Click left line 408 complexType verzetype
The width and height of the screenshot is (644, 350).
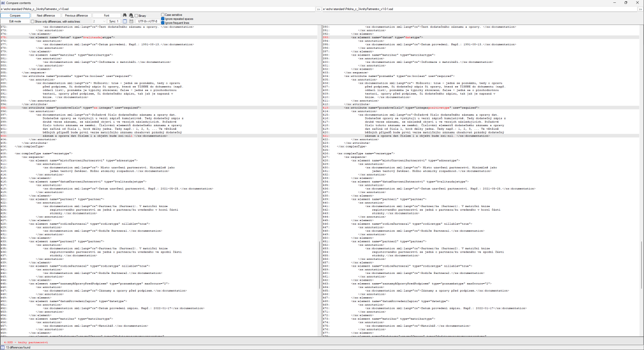[43, 153]
